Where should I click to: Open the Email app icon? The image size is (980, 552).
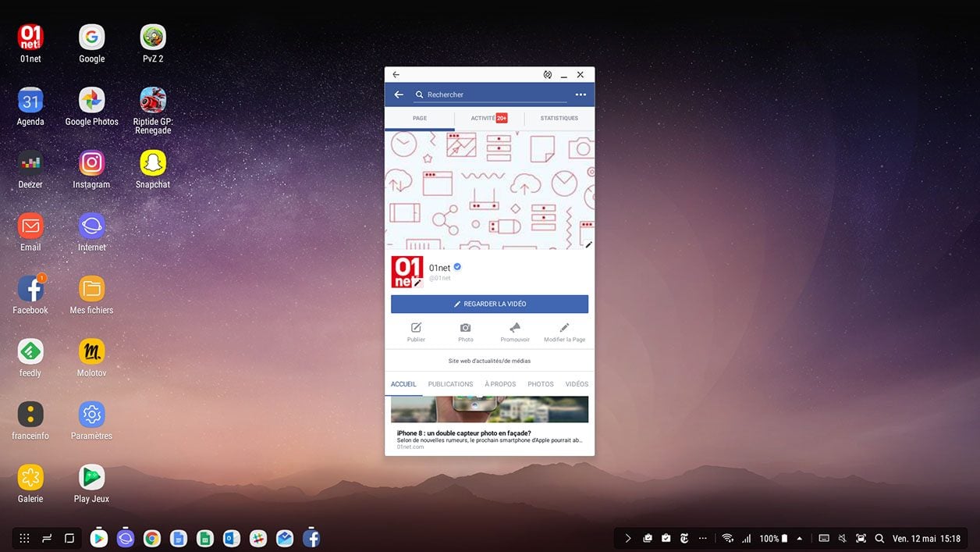(x=30, y=226)
